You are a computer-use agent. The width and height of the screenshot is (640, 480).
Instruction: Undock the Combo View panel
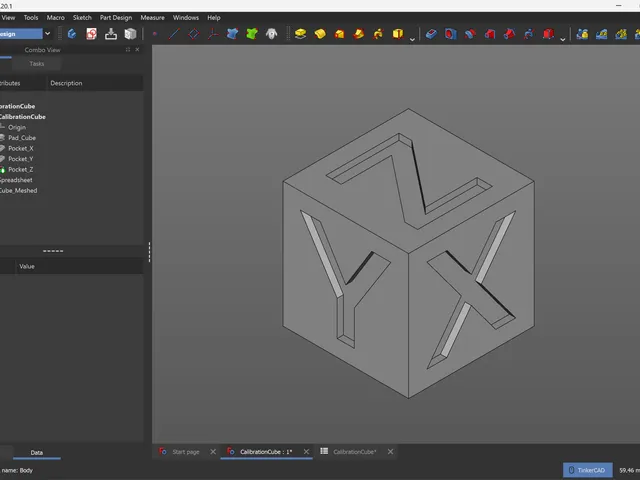click(x=128, y=49)
